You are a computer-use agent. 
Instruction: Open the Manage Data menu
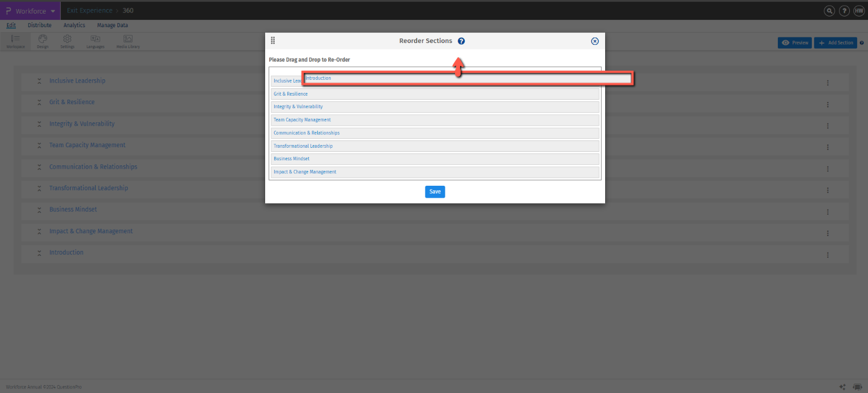pos(112,25)
